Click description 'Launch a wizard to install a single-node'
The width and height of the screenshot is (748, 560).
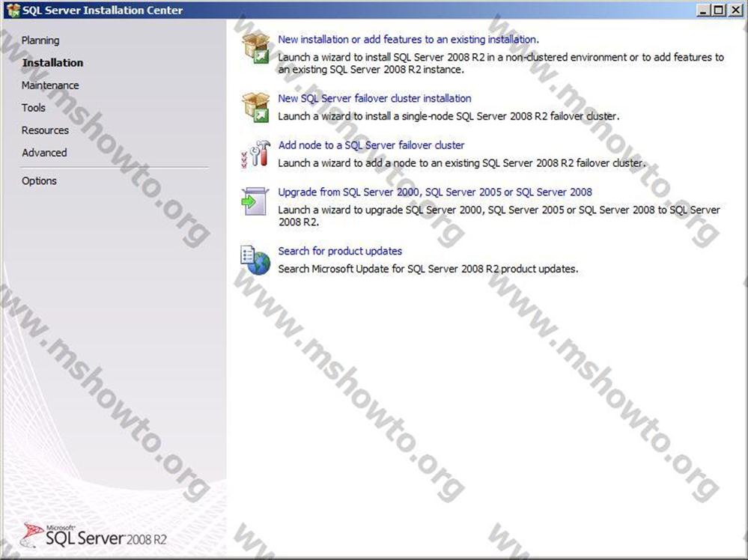(x=366, y=116)
